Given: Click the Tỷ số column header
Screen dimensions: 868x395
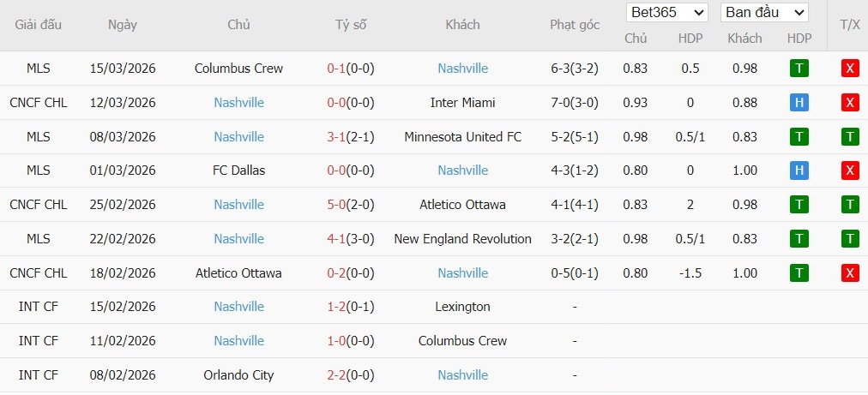Looking at the screenshot, I should point(351,25).
